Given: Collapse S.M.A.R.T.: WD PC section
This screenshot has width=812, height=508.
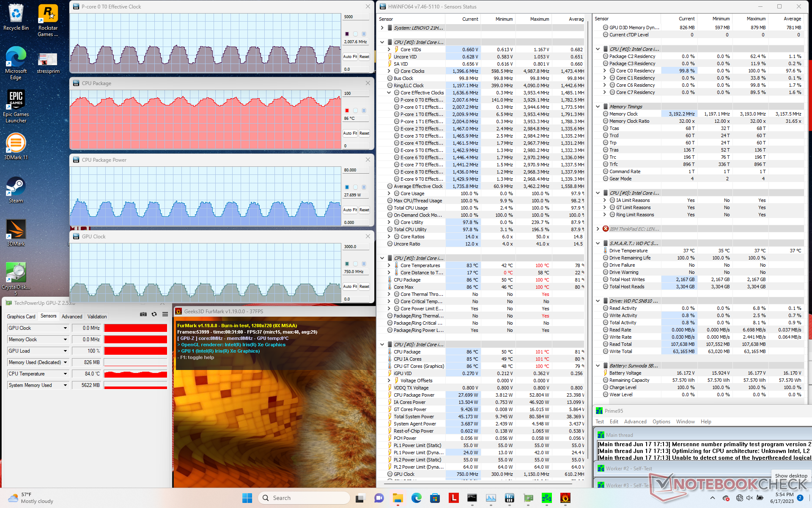Looking at the screenshot, I should point(598,243).
